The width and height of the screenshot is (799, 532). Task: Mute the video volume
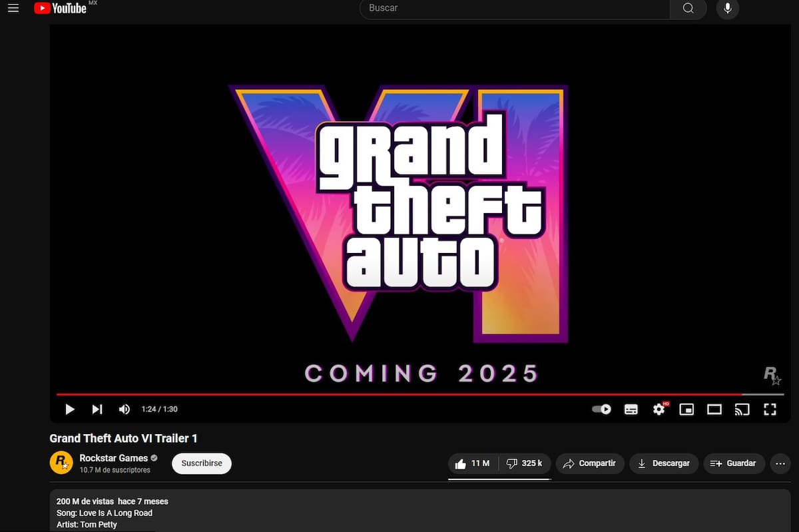(x=125, y=409)
